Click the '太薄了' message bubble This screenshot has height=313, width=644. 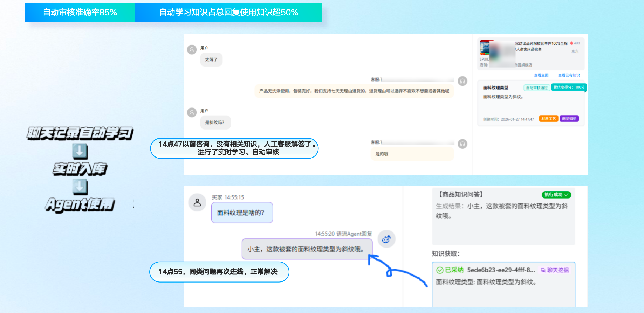tap(211, 60)
